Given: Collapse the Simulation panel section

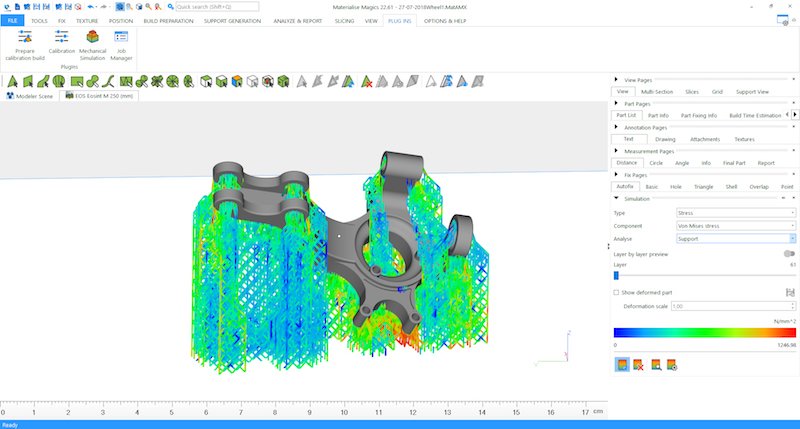Looking at the screenshot, I should [616, 198].
